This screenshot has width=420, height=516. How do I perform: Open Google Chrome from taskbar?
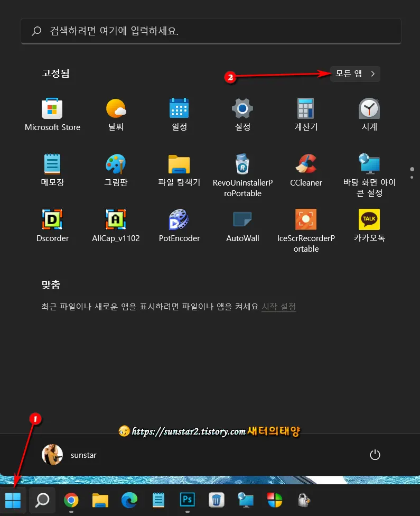coord(71,500)
